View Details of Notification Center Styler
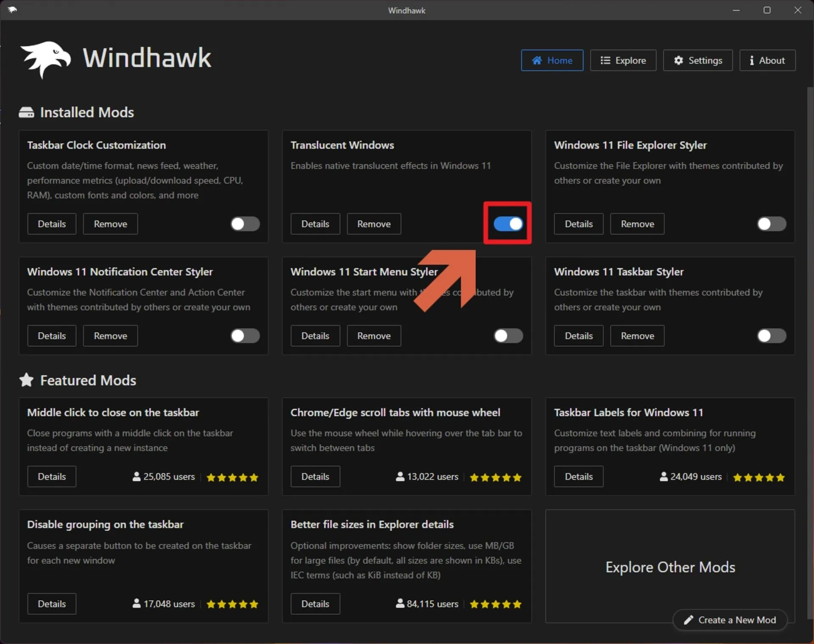 [x=52, y=336]
